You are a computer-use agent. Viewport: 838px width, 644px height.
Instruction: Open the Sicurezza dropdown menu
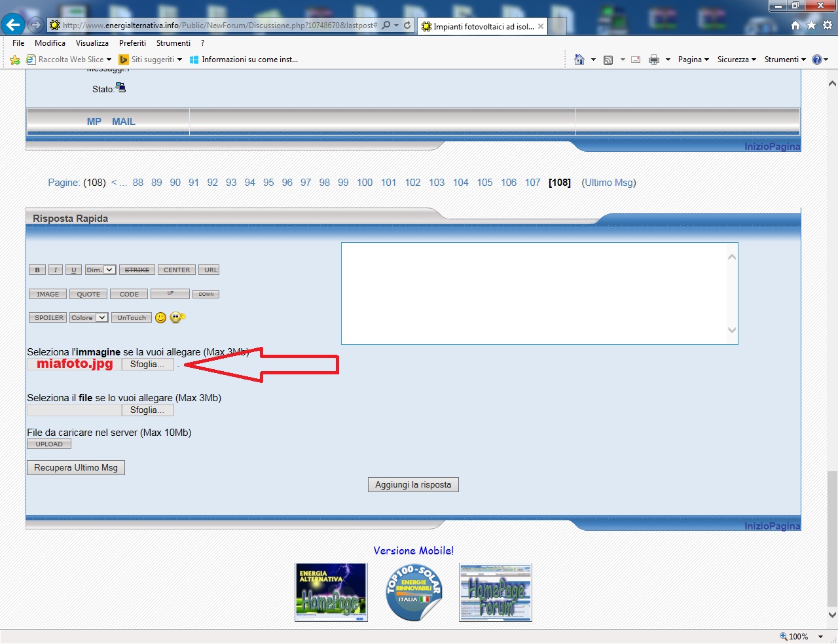737,60
